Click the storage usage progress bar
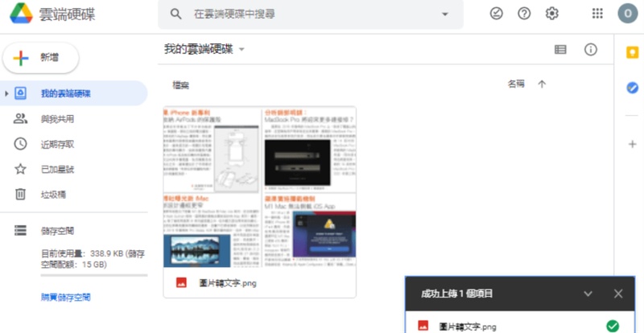 pos(94,275)
